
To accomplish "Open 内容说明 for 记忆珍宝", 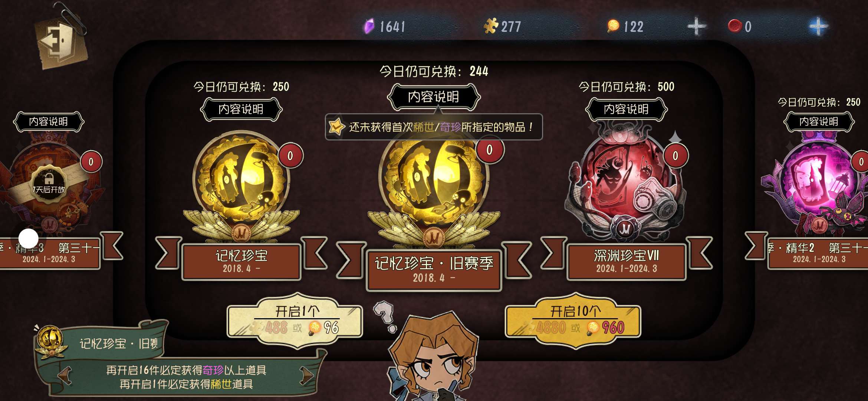I will [x=241, y=109].
